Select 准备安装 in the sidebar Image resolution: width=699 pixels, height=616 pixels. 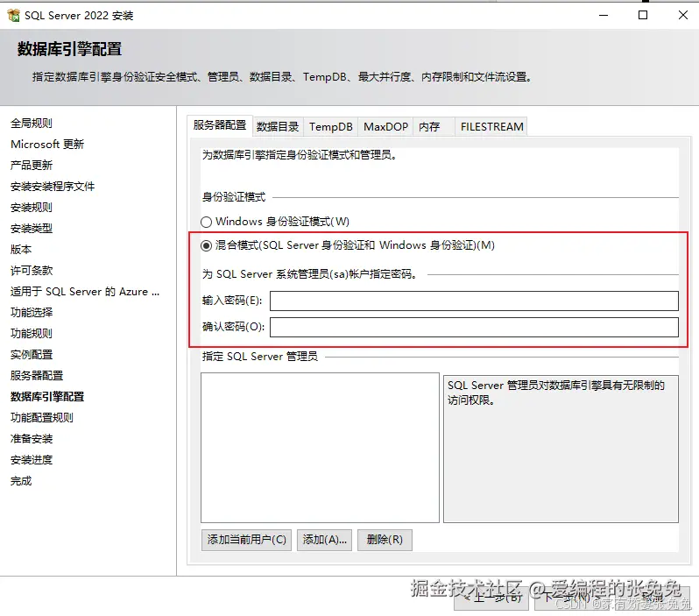click(x=32, y=438)
